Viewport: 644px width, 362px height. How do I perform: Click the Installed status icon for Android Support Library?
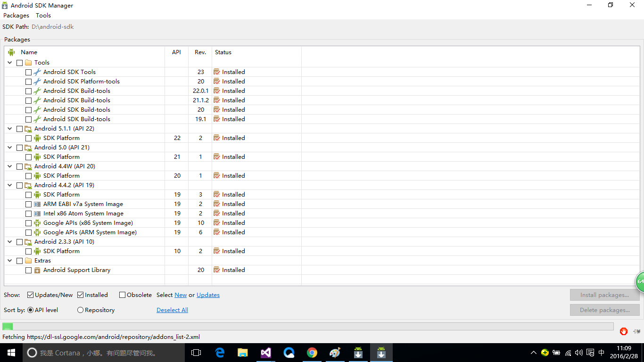(x=217, y=270)
